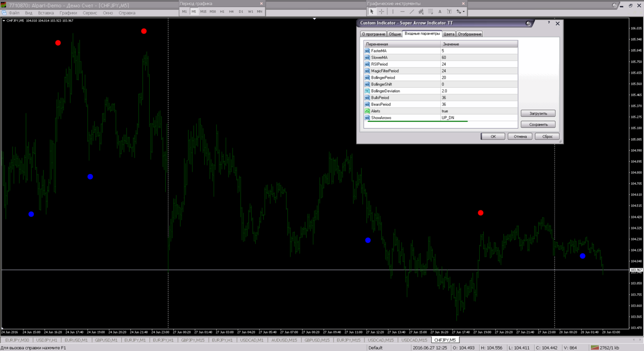The image size is (644, 351).
Task: Select the MagicFilterPeriod row
Action: 441,71
